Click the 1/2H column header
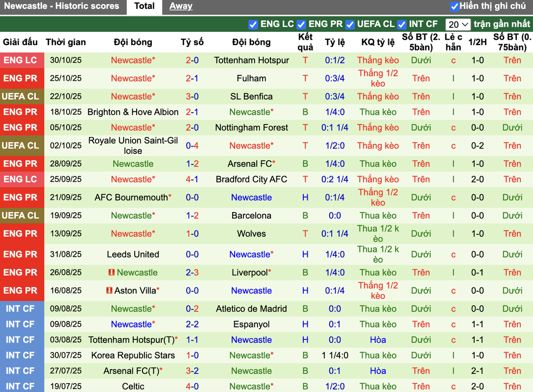Image resolution: width=533 pixels, height=392 pixels. tap(477, 42)
